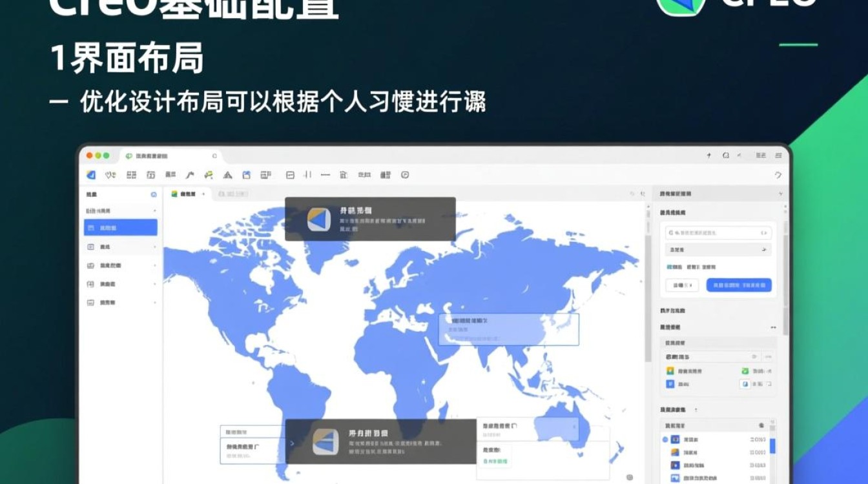Select the blue app logo icon in toolbar
This screenshot has height=484, width=868.
[x=90, y=174]
